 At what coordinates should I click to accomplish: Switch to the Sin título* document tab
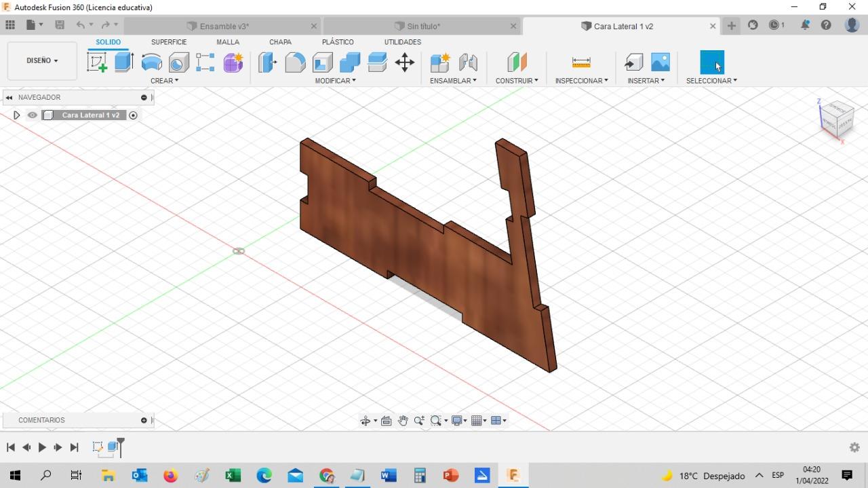423,26
